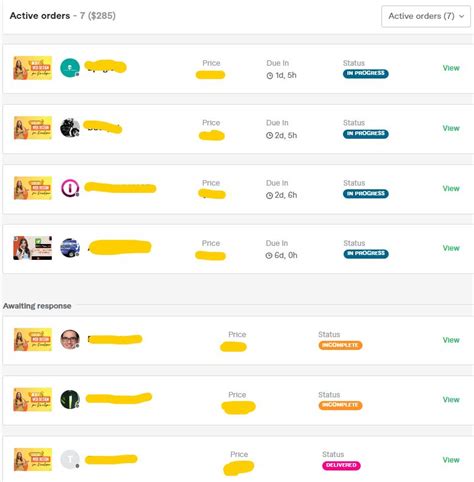Click the teal buyer avatar in first order
474x482 pixels.
coord(70,68)
